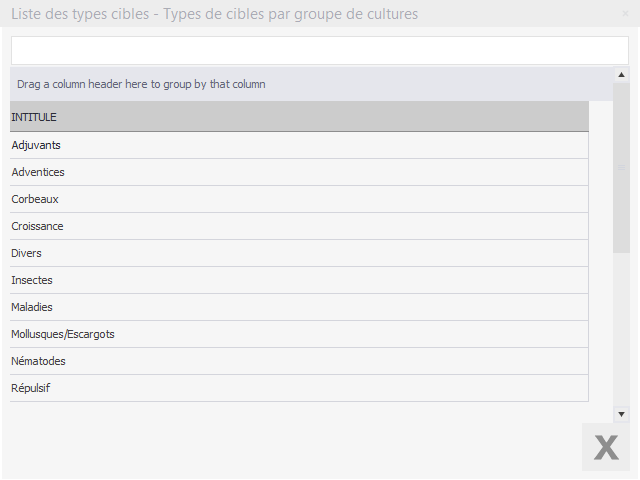
Task: Choose Corbeaux from the list
Action: point(299,199)
